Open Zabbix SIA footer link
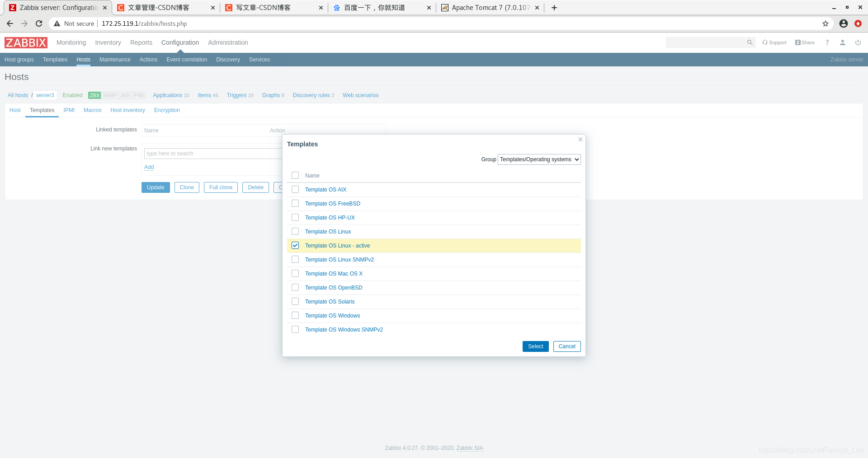This screenshot has width=868, height=458. 470,448
